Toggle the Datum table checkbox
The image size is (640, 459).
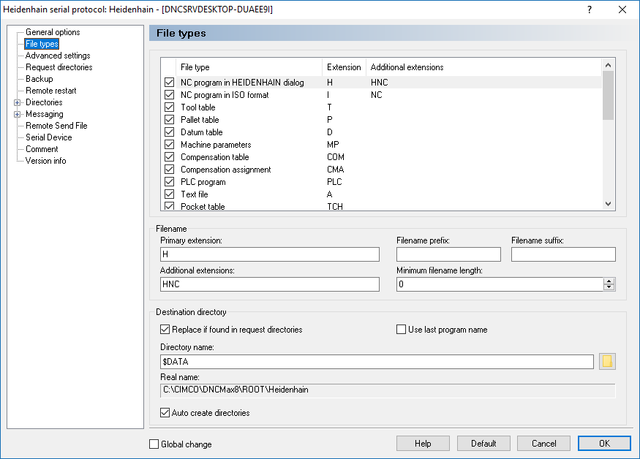[x=169, y=132]
